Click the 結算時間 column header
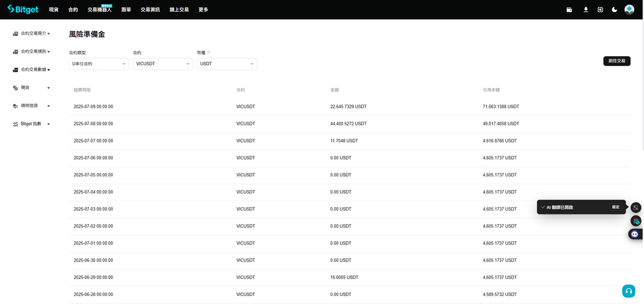This screenshot has height=305, width=644. pos(82,90)
